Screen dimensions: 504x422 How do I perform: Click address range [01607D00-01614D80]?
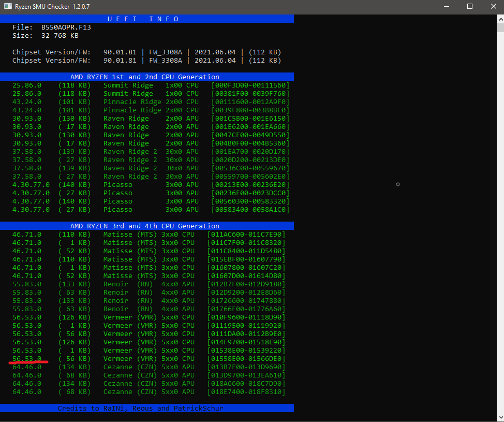246,276
